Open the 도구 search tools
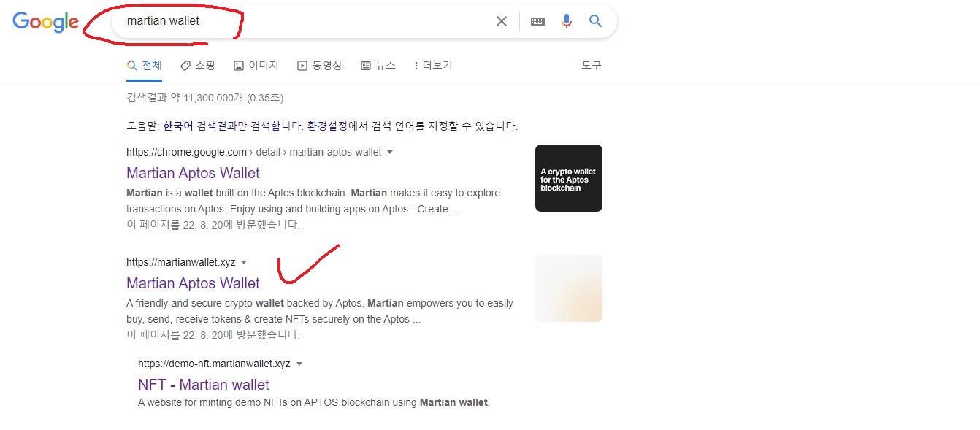The width and height of the screenshot is (980, 430). point(592,65)
